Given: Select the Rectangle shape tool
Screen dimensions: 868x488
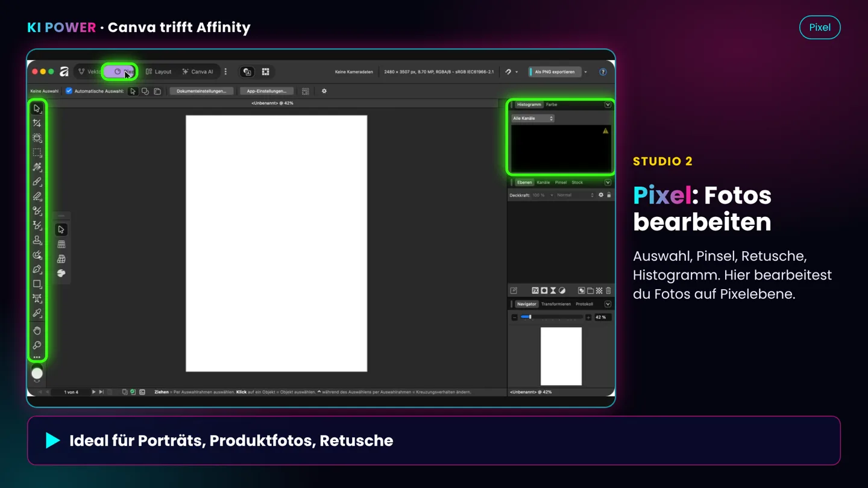Looking at the screenshot, I should pyautogui.click(x=37, y=284).
